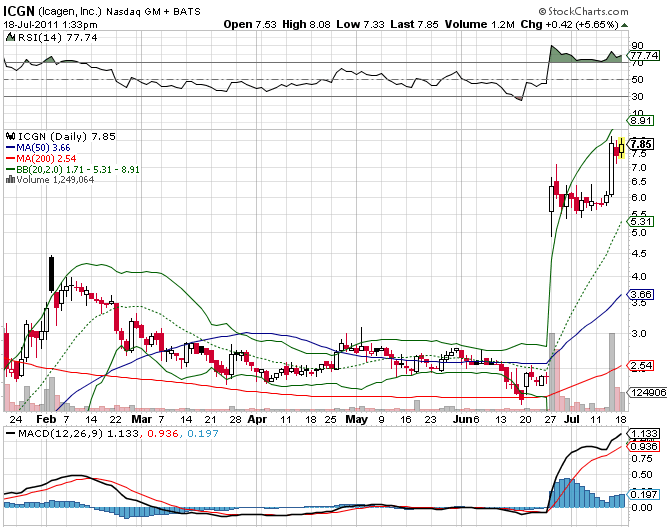Click the 27 date label before Jul

(550, 419)
